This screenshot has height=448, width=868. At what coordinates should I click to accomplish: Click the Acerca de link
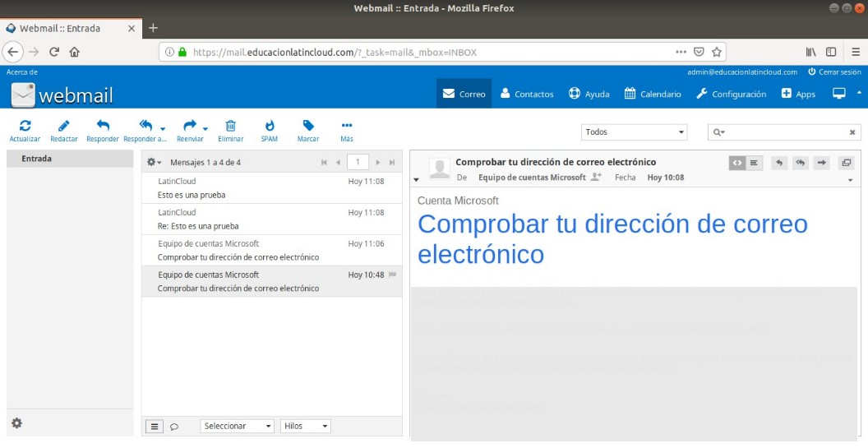tap(22, 72)
